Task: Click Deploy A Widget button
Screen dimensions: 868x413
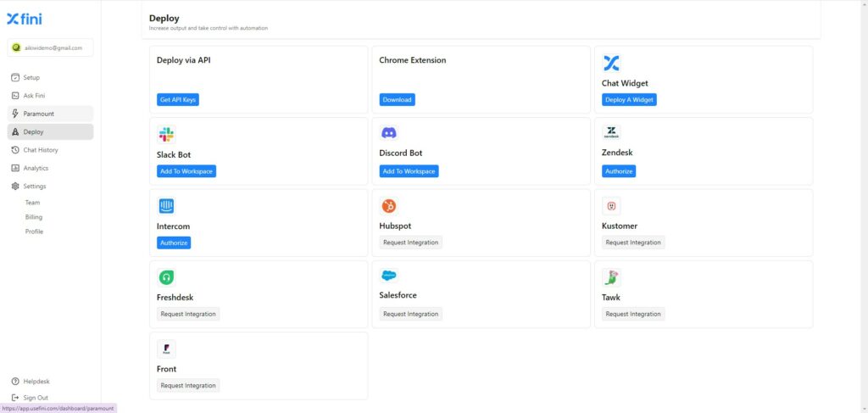Action: [629, 100]
